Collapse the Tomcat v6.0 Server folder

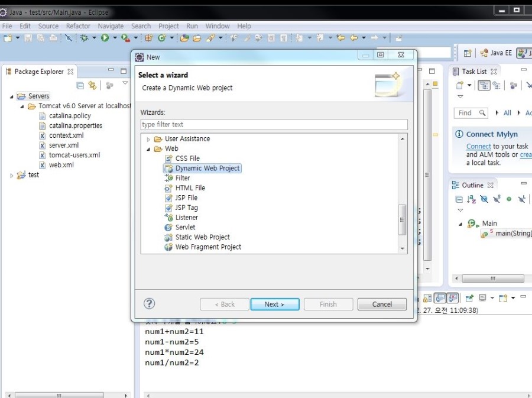(x=22, y=106)
